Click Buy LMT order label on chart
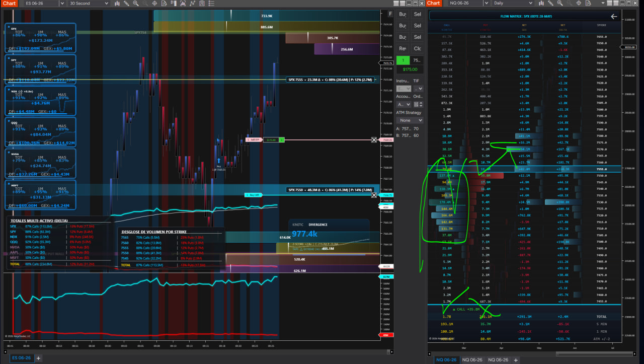Viewport: 644px width, 364px height. tap(254, 195)
